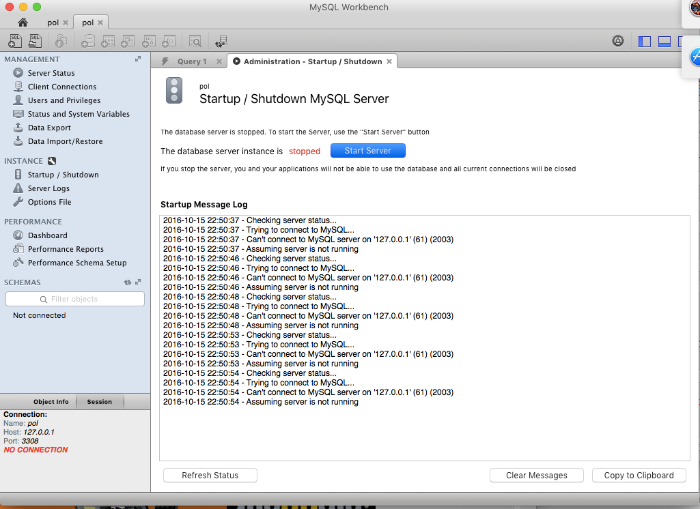Create a new view toolbar icon
This screenshot has height=509, width=700.
(128, 41)
